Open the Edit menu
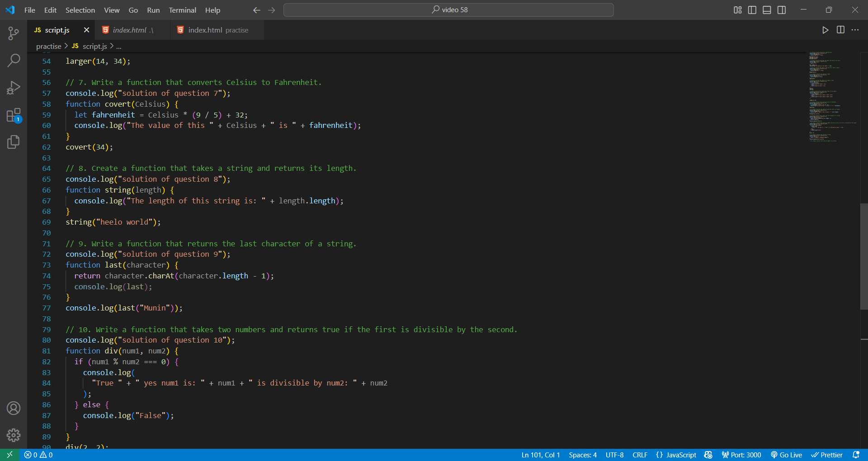The width and height of the screenshot is (868, 461). pos(50,10)
